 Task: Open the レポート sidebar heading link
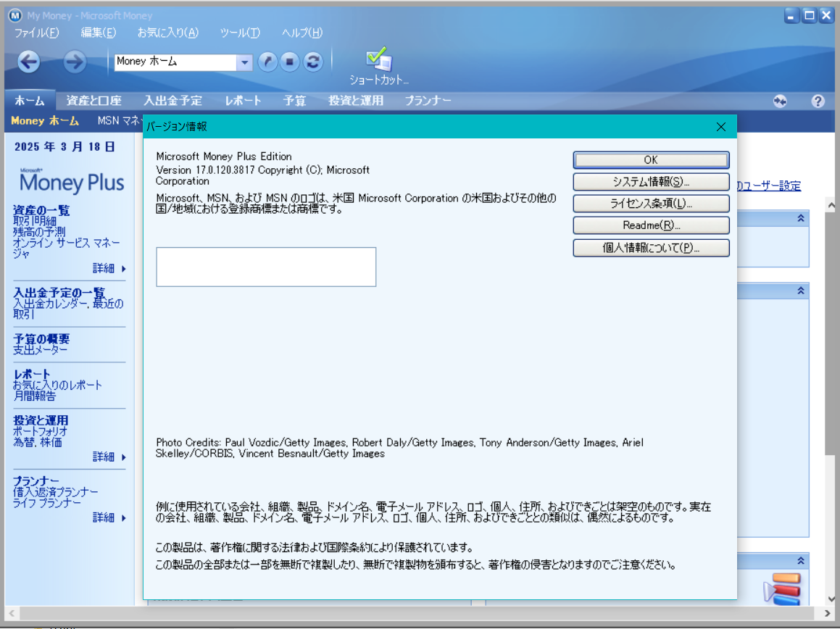click(x=32, y=374)
